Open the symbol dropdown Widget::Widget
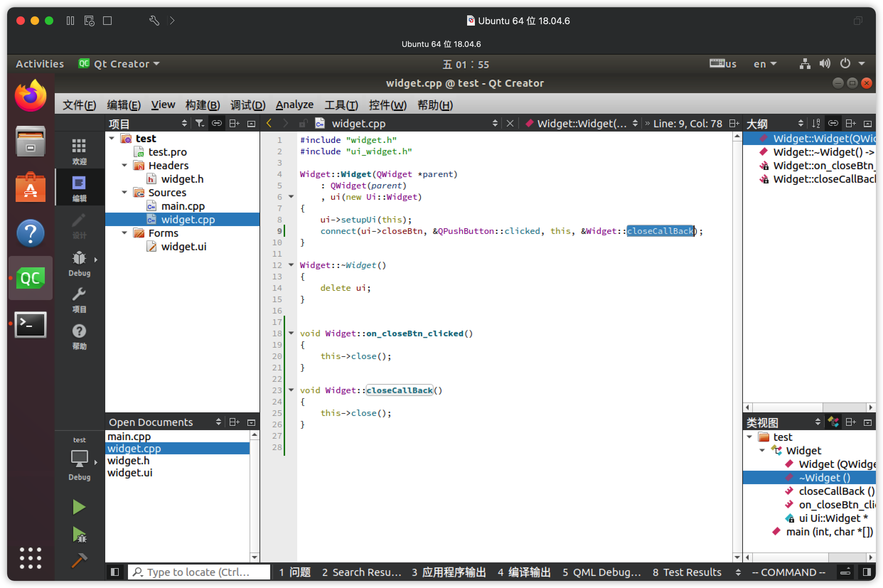Viewport: 883px width, 588px height. tap(582, 123)
